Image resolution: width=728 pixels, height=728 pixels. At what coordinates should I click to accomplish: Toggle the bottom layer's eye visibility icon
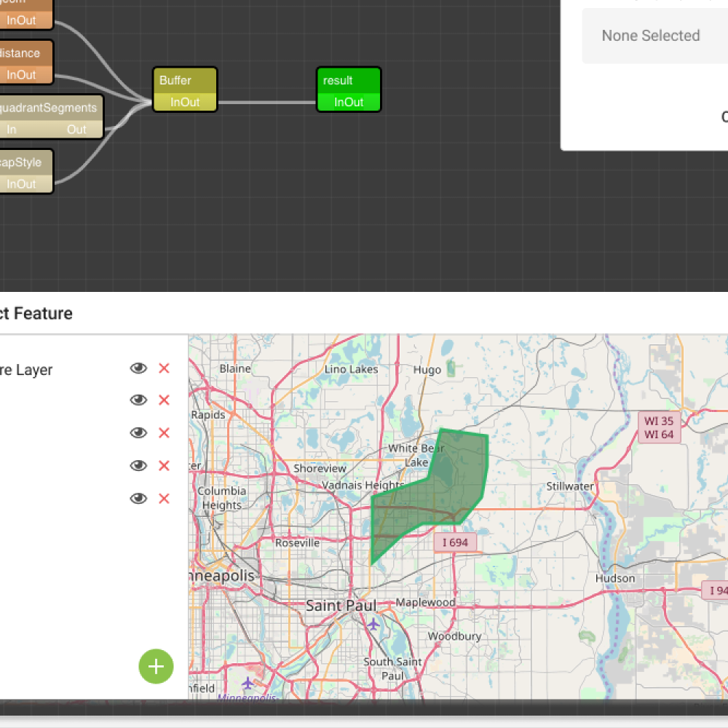(138, 498)
